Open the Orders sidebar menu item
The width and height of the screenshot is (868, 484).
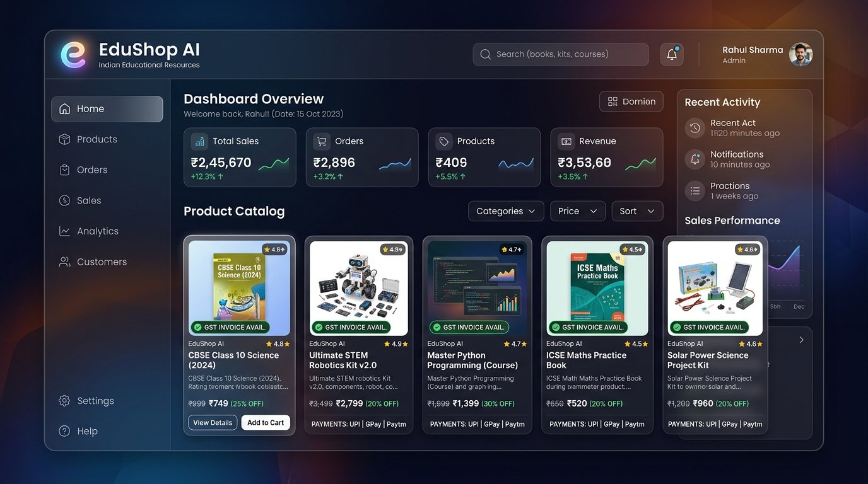[x=107, y=170]
